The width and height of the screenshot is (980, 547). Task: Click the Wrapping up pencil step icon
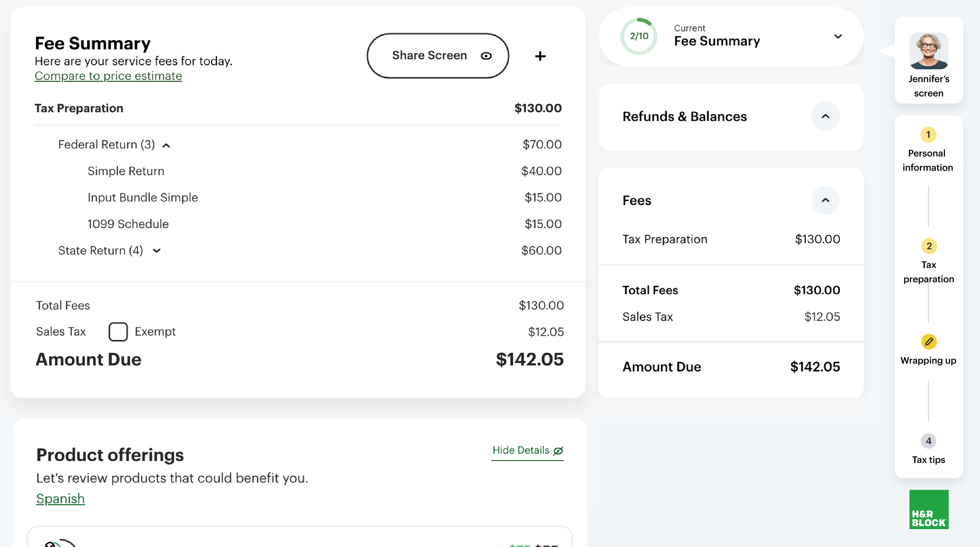(x=929, y=342)
